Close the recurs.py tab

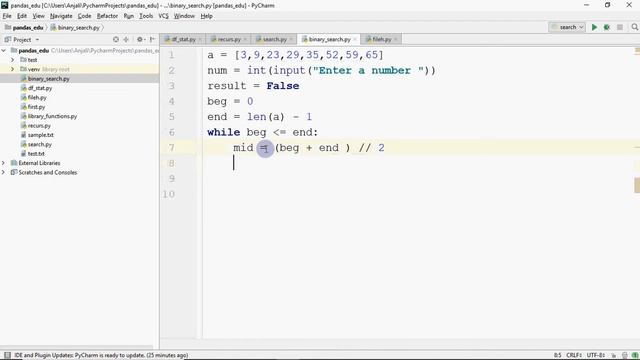click(245, 39)
